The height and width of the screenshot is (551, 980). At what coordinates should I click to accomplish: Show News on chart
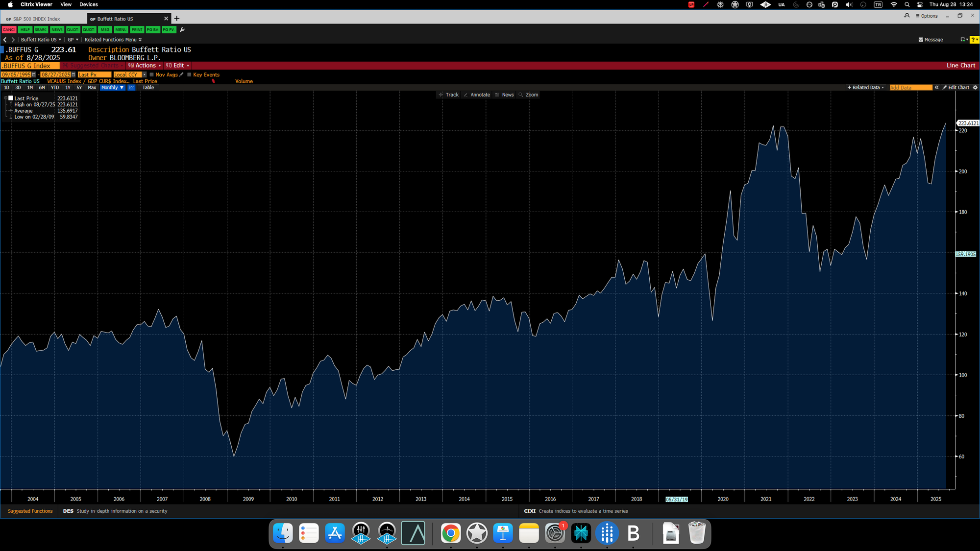504,95
